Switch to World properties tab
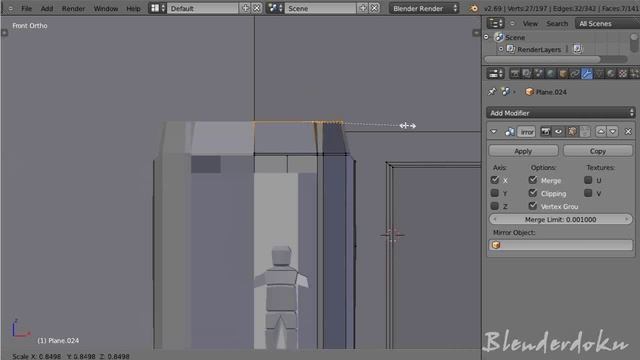The height and width of the screenshot is (360, 640). 551,73
